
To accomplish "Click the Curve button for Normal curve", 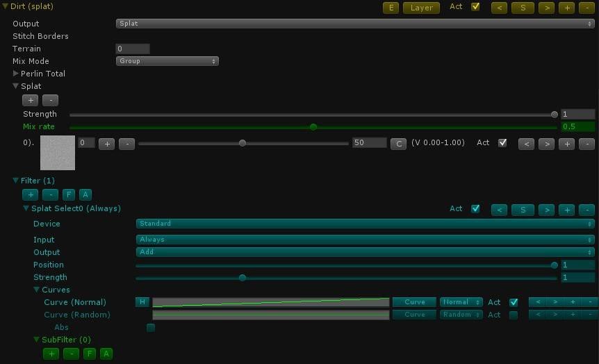I will tap(414, 302).
